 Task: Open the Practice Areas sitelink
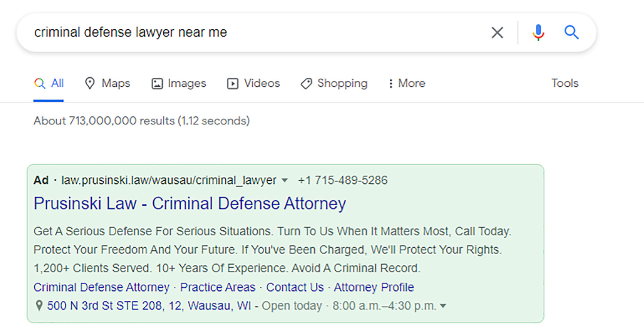pyautogui.click(x=218, y=287)
